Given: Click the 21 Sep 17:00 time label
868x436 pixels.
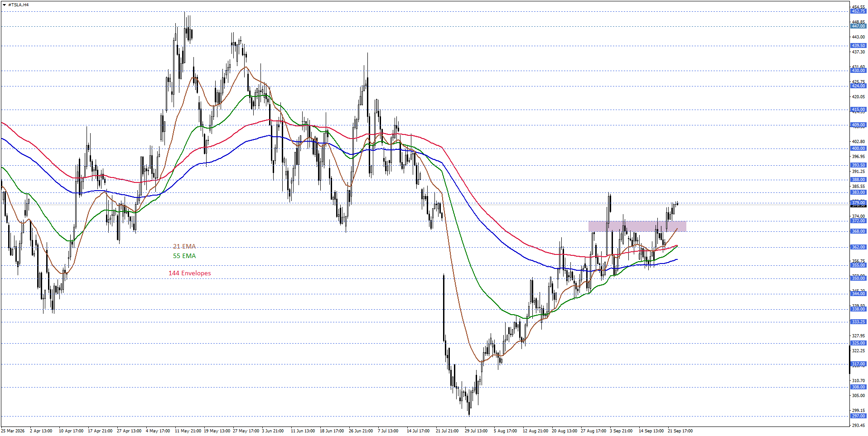Looking at the screenshot, I should [680, 431].
